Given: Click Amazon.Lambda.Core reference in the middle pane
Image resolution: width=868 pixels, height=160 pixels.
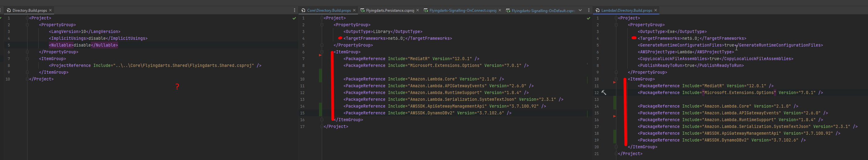Looking at the screenshot, I should pyautogui.click(x=423, y=79).
